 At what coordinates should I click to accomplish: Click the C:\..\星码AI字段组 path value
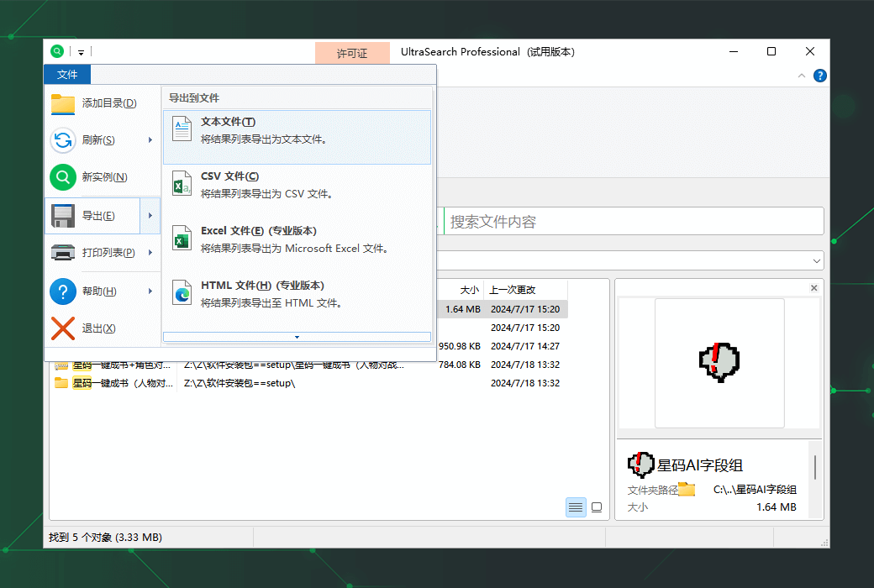pyautogui.click(x=755, y=490)
